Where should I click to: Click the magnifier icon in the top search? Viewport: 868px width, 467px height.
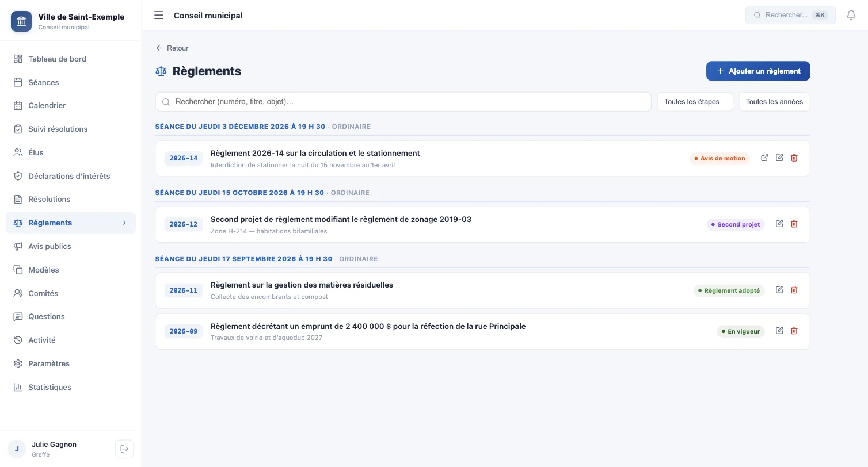757,15
